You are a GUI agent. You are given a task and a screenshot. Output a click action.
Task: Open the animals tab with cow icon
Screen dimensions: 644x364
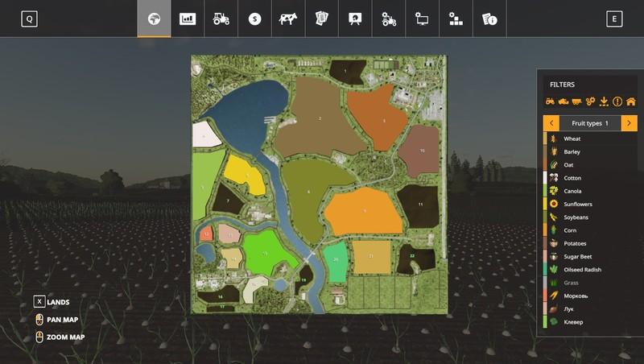(288, 19)
